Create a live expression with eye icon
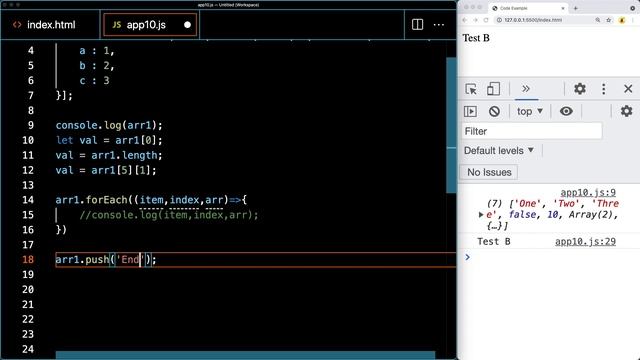The height and width of the screenshot is (360, 640). pyautogui.click(x=566, y=111)
